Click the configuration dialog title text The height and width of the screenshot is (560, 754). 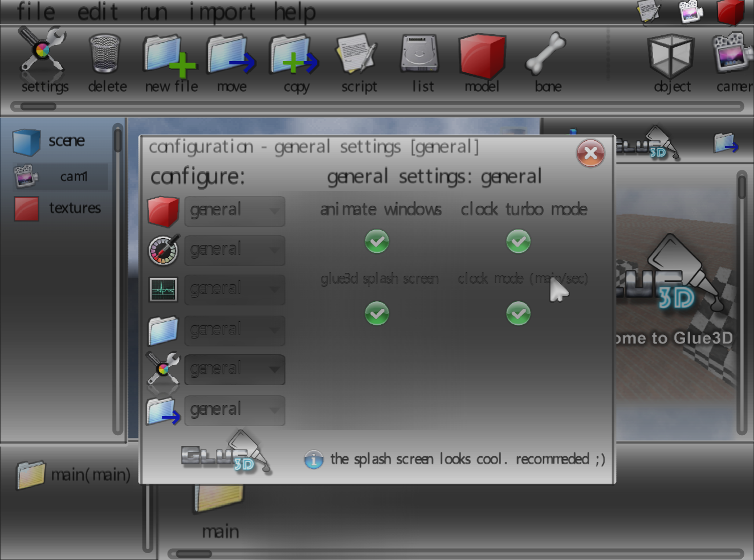(x=313, y=148)
